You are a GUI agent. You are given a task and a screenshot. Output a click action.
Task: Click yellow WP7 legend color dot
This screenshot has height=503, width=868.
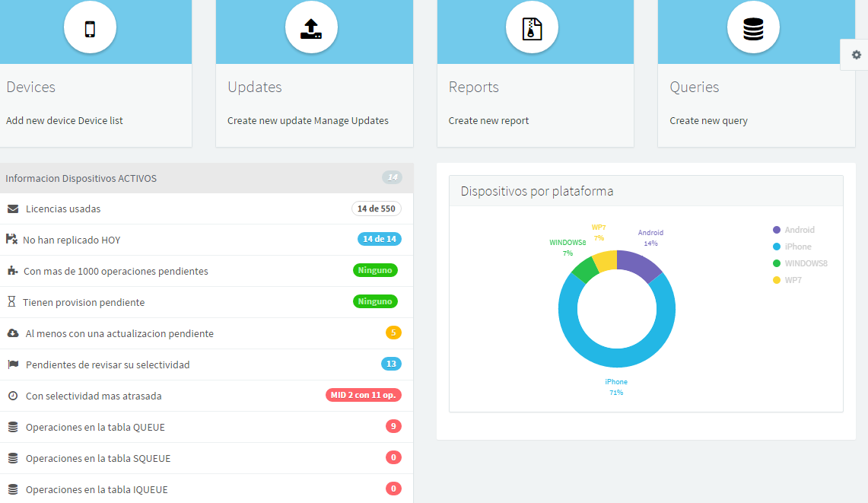pyautogui.click(x=777, y=280)
